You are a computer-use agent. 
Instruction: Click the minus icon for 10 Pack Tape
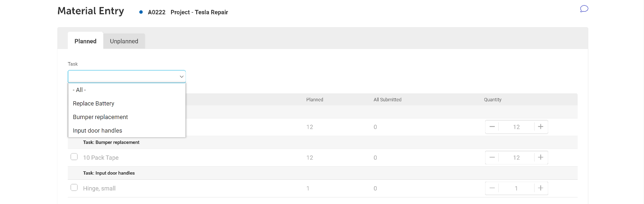pyautogui.click(x=492, y=158)
